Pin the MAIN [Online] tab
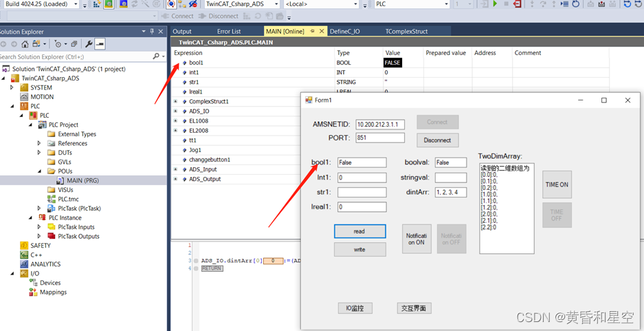This screenshot has width=644, height=331. 312,31
